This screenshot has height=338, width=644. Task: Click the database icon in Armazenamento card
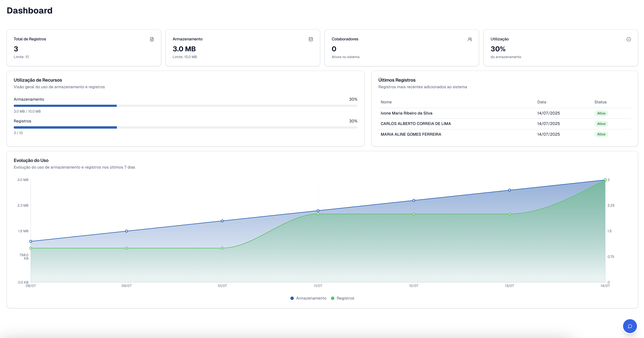pyautogui.click(x=311, y=39)
